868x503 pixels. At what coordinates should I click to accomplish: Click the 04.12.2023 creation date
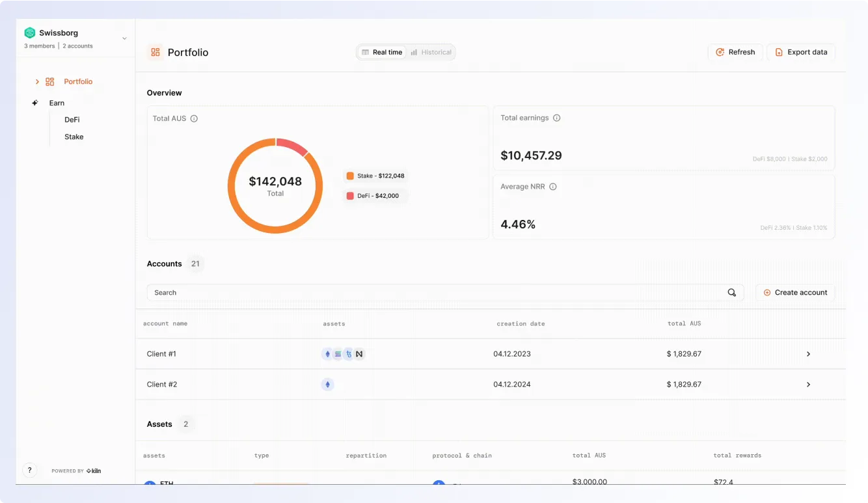point(512,354)
